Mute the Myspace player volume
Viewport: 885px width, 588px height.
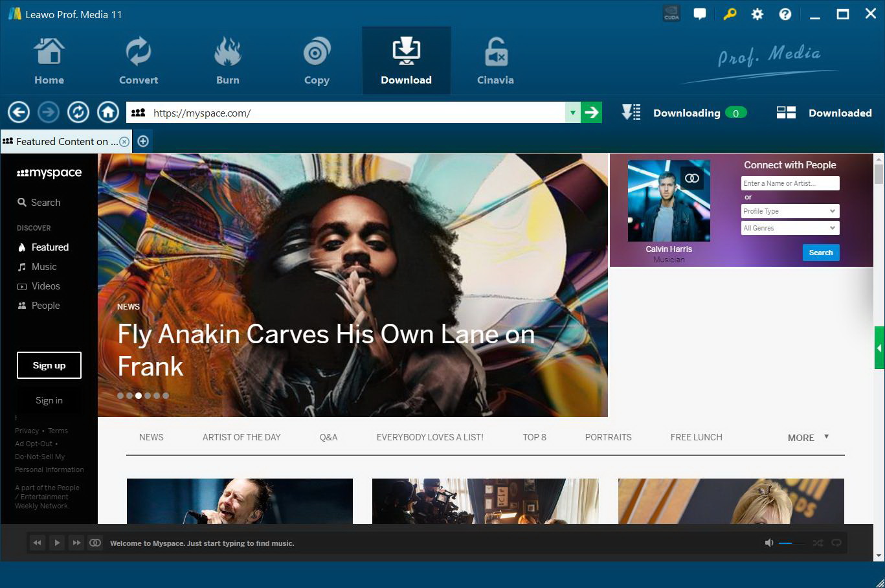[769, 543]
